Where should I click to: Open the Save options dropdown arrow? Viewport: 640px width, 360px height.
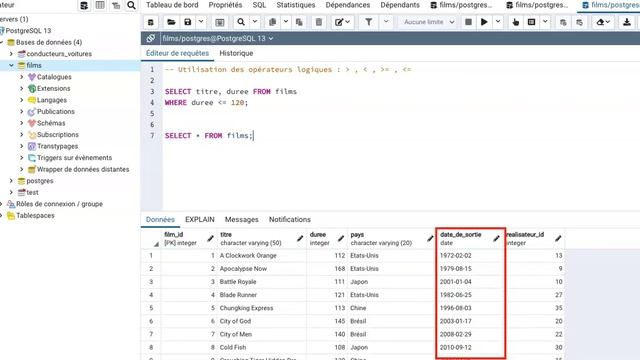201,22
